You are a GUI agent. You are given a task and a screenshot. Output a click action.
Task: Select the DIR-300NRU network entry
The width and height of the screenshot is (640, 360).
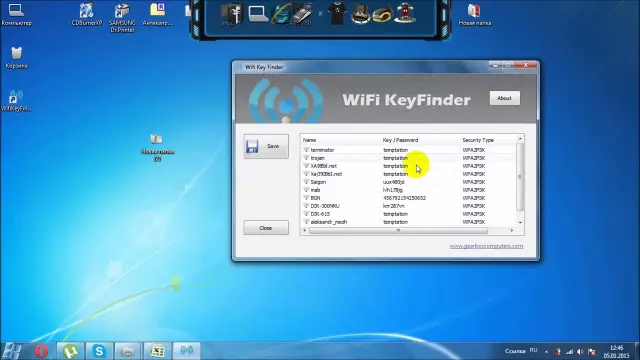point(409,206)
